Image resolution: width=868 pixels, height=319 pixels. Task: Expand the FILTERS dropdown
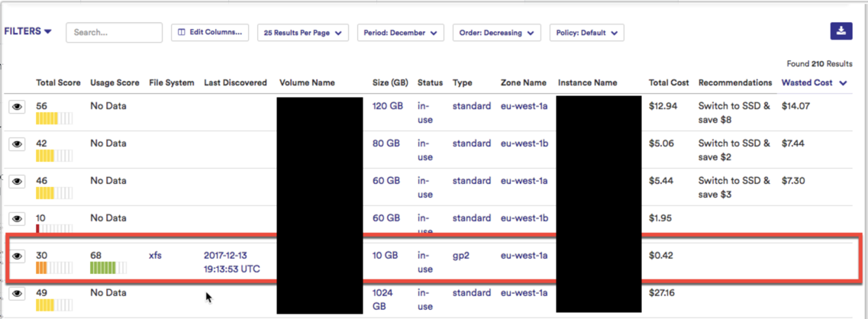click(x=27, y=31)
